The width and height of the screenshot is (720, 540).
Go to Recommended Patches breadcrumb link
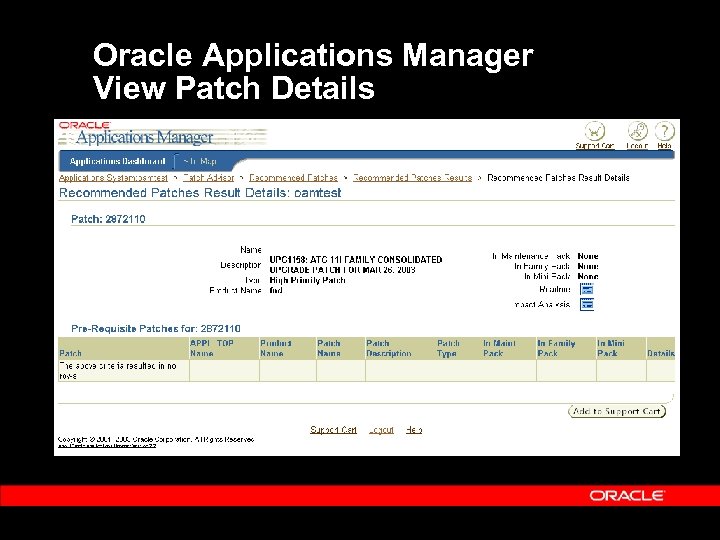(x=293, y=178)
